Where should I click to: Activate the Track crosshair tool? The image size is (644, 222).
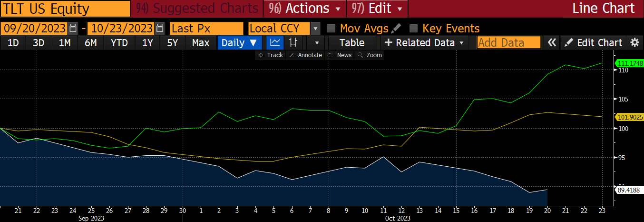270,55
